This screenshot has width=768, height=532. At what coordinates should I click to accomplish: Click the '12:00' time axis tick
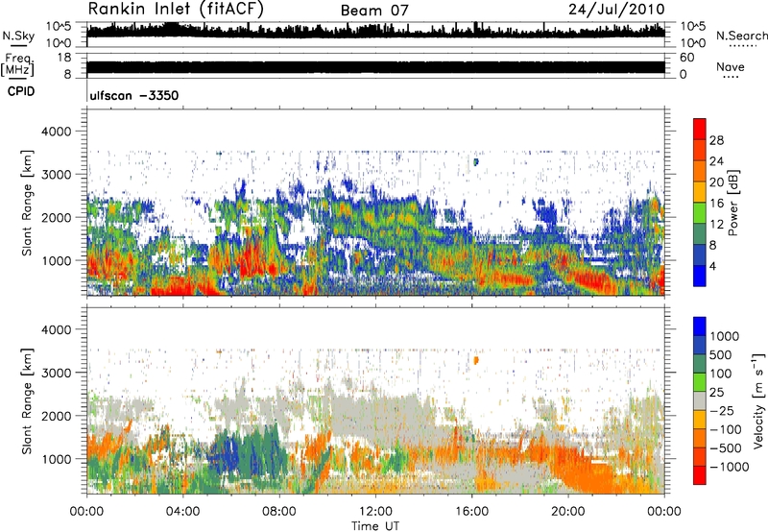coord(375,512)
